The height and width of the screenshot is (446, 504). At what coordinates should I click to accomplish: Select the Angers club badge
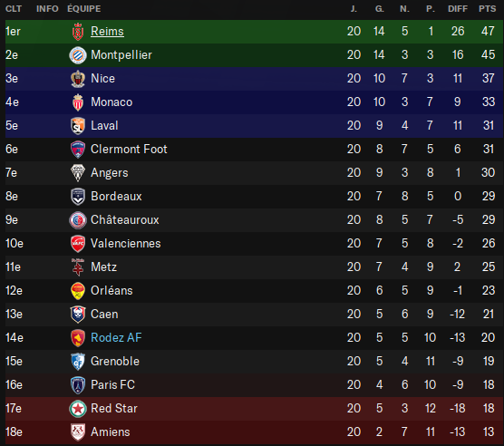point(78,173)
